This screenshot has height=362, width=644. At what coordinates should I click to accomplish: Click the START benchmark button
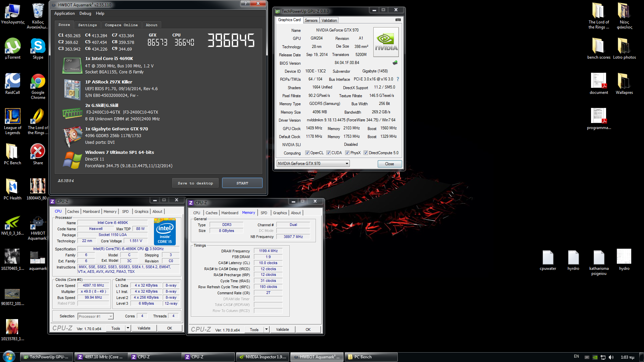tap(242, 183)
